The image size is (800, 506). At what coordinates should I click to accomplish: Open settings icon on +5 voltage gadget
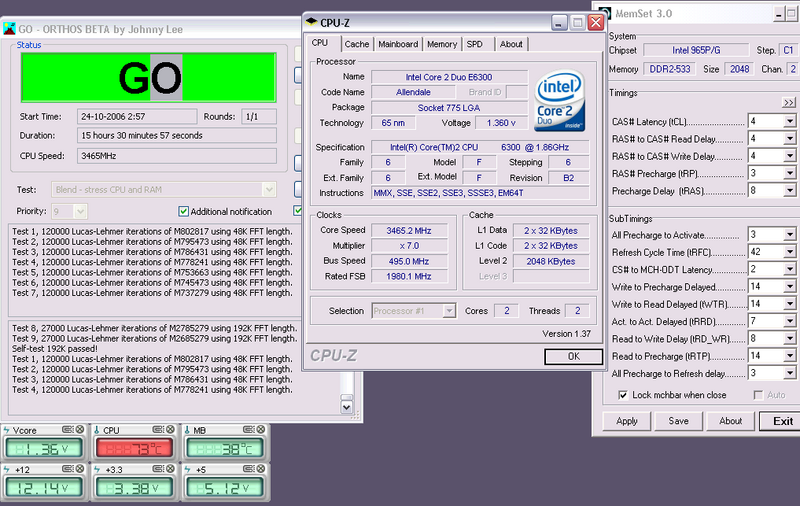click(248, 468)
